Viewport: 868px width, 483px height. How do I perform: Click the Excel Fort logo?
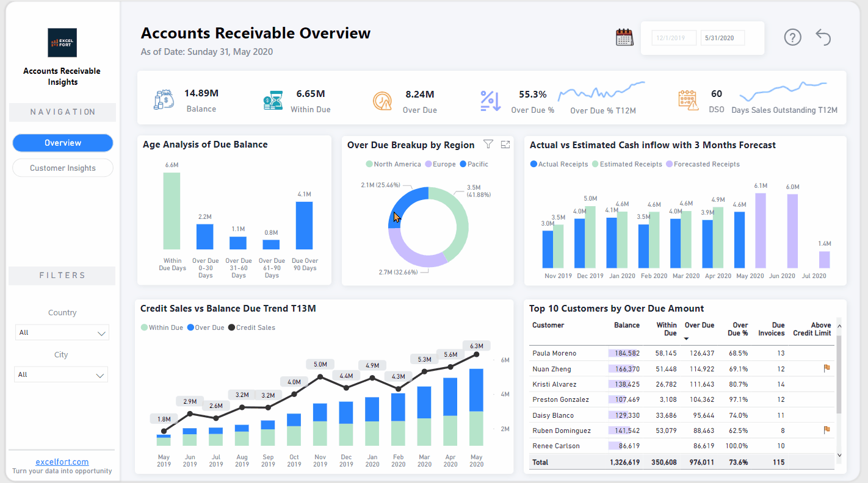point(62,43)
